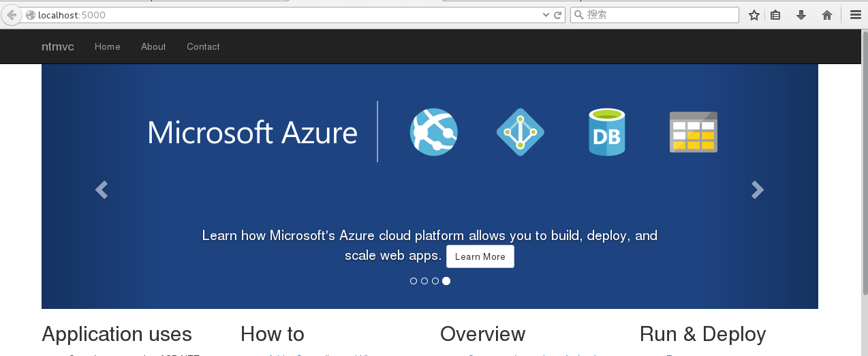Show previous carousel slide
Screen dimensions: 868x356
[102, 190]
